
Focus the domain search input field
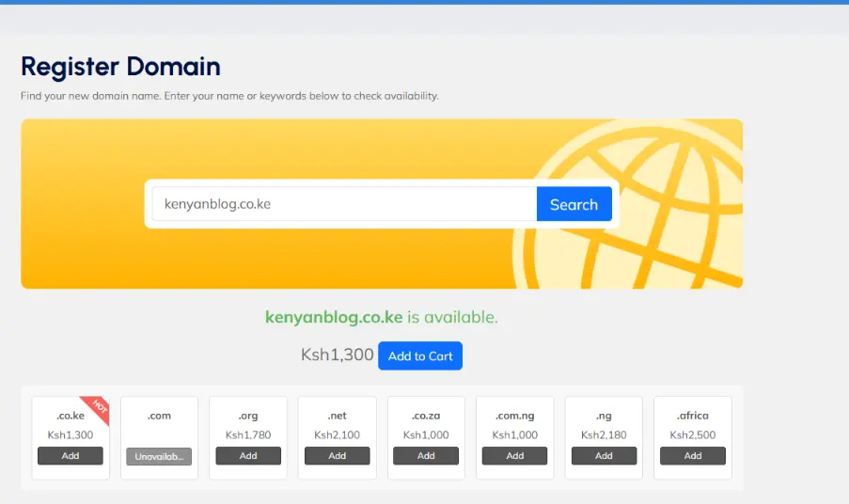pyautogui.click(x=344, y=204)
